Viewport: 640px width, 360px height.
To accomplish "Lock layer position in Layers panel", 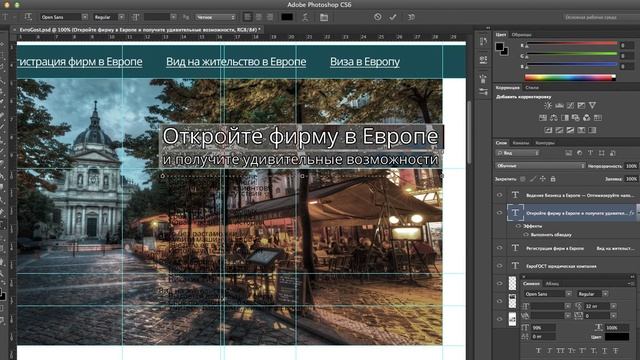I will point(542,179).
